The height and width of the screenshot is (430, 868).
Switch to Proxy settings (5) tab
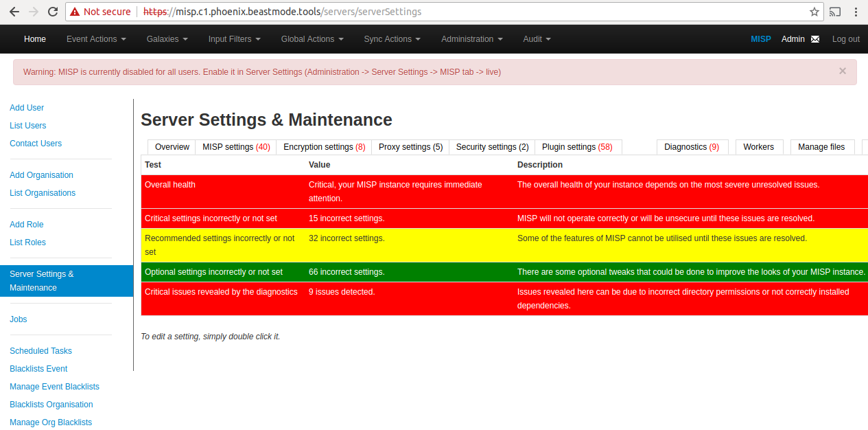(410, 147)
